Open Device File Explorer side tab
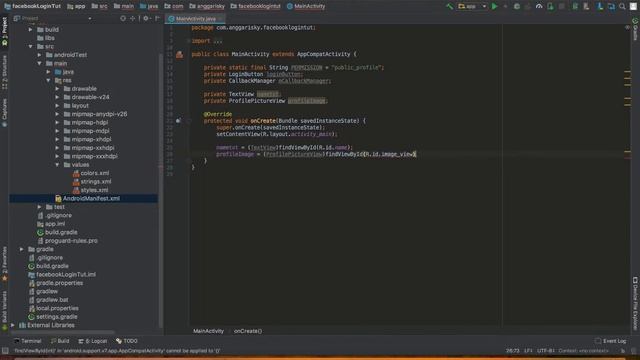 pyautogui.click(x=635, y=304)
